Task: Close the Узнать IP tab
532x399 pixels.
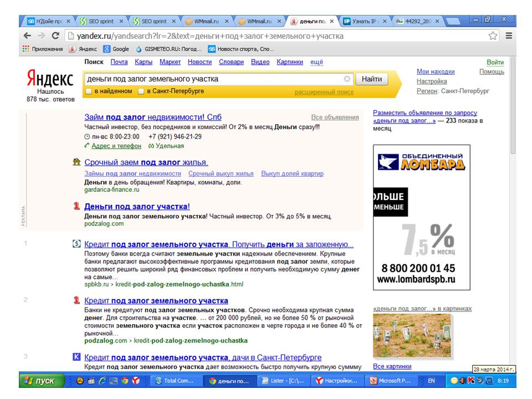Action: pos(385,21)
